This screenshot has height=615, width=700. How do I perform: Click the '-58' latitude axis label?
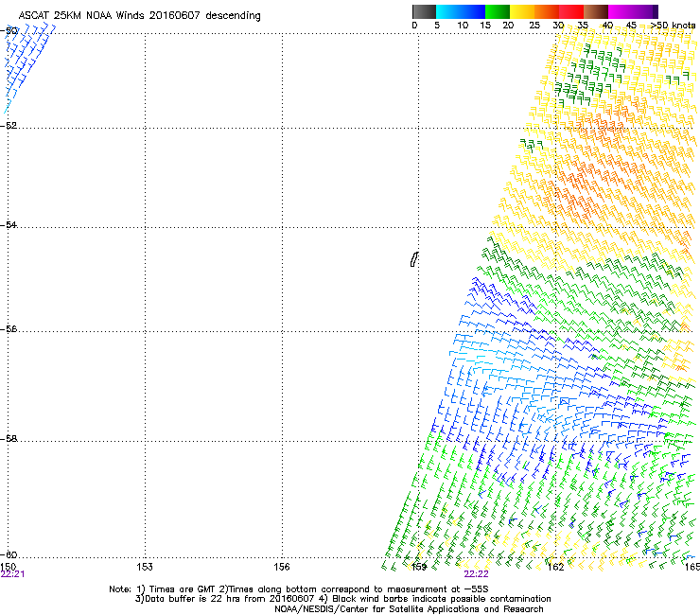tap(9, 439)
